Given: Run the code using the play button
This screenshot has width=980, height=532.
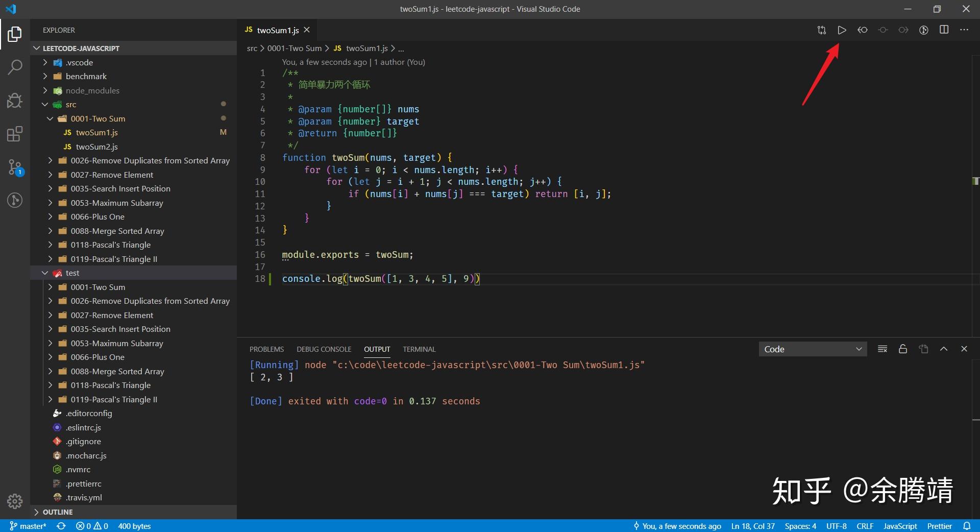Looking at the screenshot, I should coord(842,30).
